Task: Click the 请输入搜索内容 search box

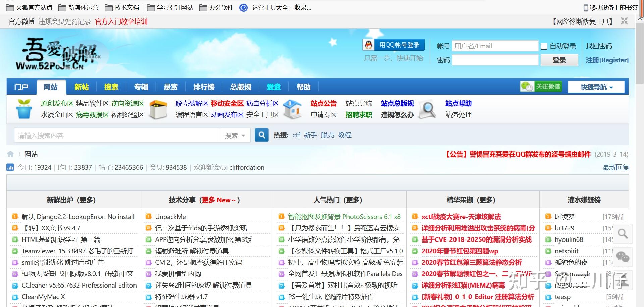Action: (x=117, y=135)
